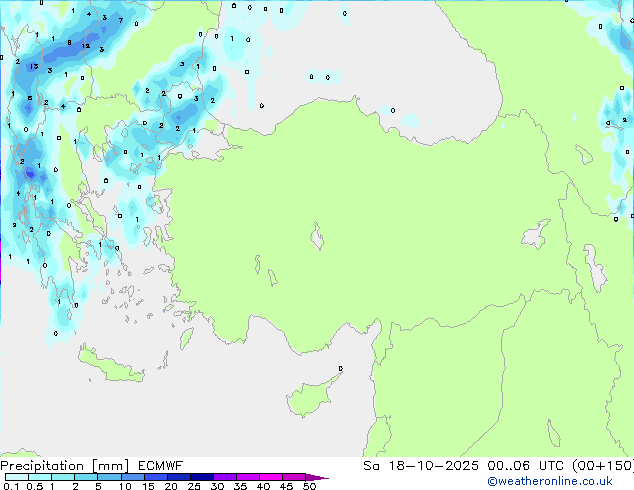Click the legend label '0.5'
This screenshot has width=634, height=490.
point(35,486)
